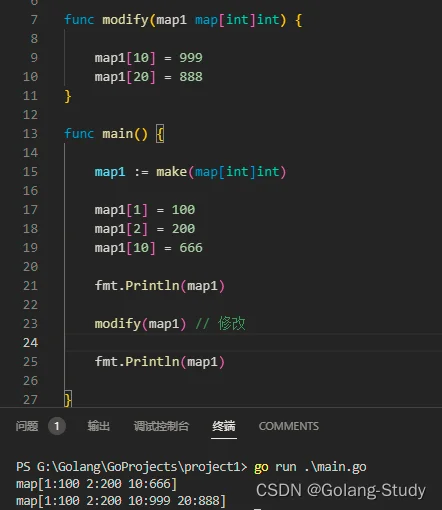Click the second terminal map output line
This screenshot has height=510, width=442.
coord(121,501)
